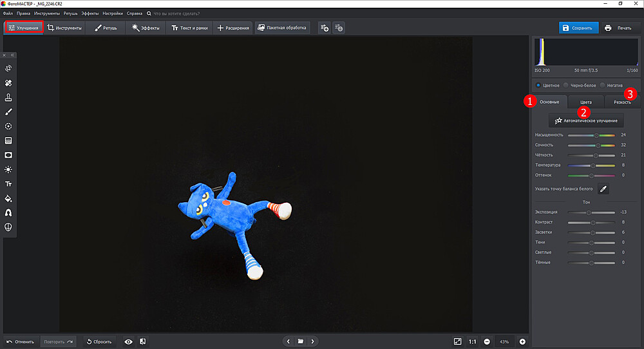Go to next photo with right arrow
The width and height of the screenshot is (644, 349).
tap(312, 341)
